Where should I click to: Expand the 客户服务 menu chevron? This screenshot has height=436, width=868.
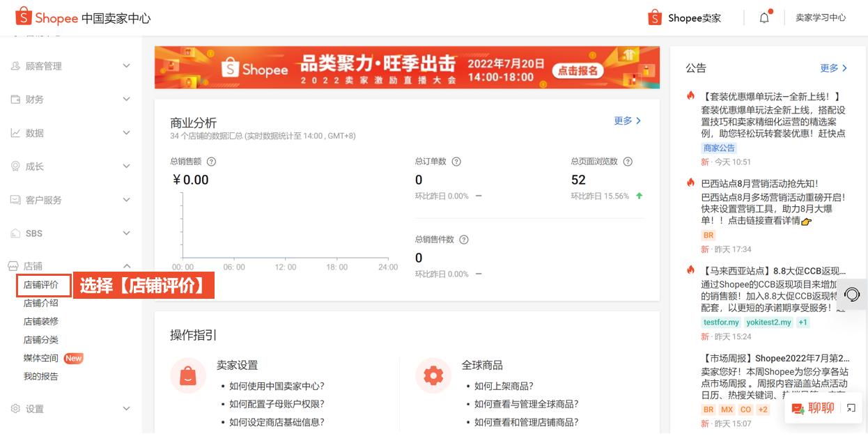tap(126, 199)
